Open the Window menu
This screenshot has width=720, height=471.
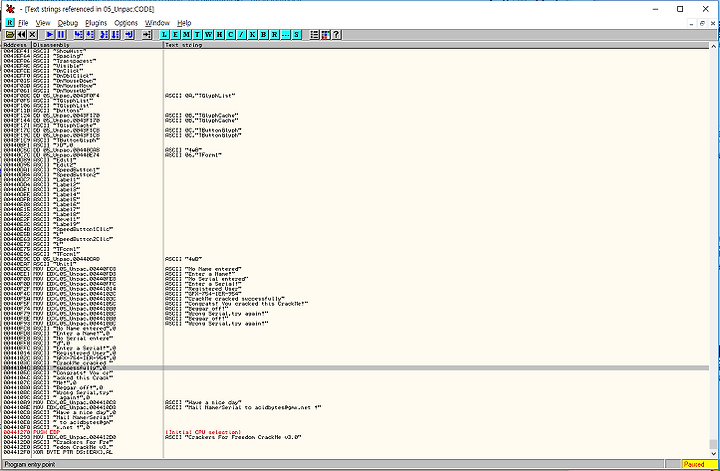point(157,22)
